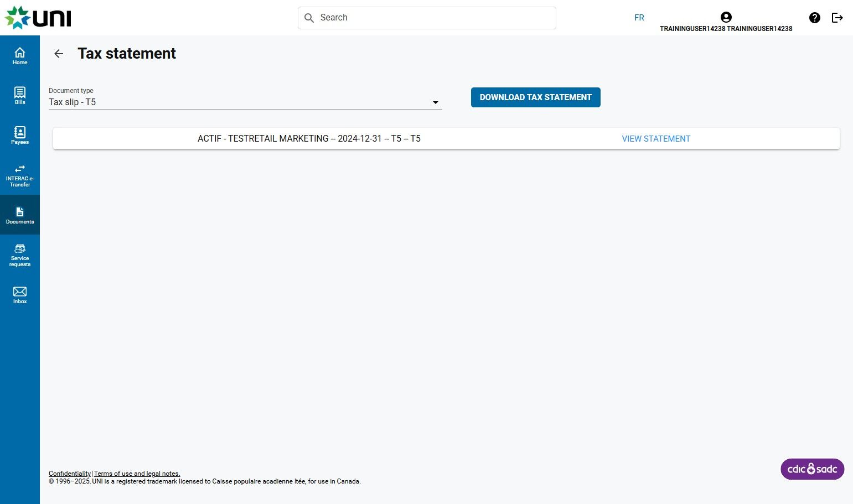Open the Confidentiality link
This screenshot has height=504, width=853.
[70, 474]
